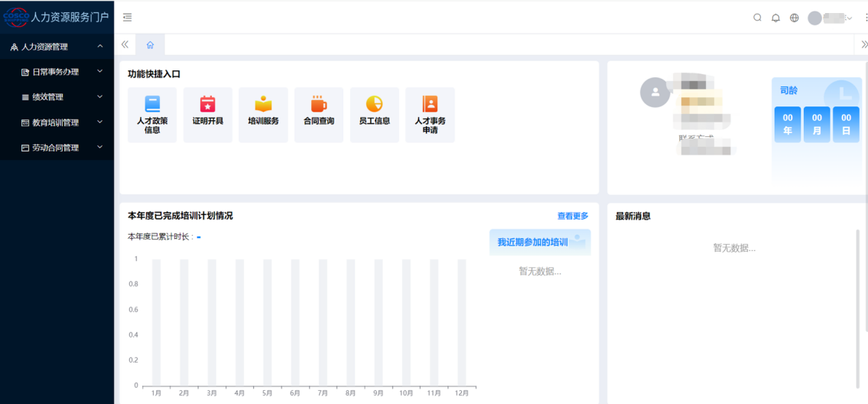Open the 培训服务 shortcut icon
The height and width of the screenshot is (404, 868).
263,105
